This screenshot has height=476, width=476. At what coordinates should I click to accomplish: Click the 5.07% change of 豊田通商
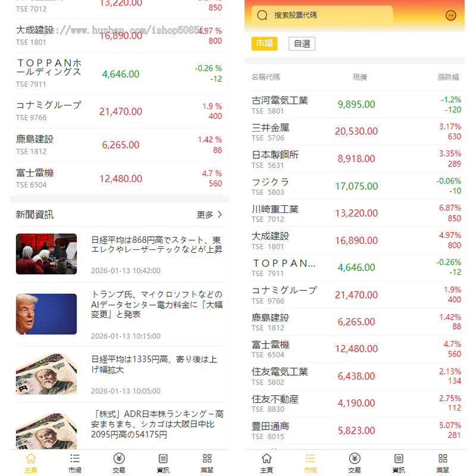(450, 425)
